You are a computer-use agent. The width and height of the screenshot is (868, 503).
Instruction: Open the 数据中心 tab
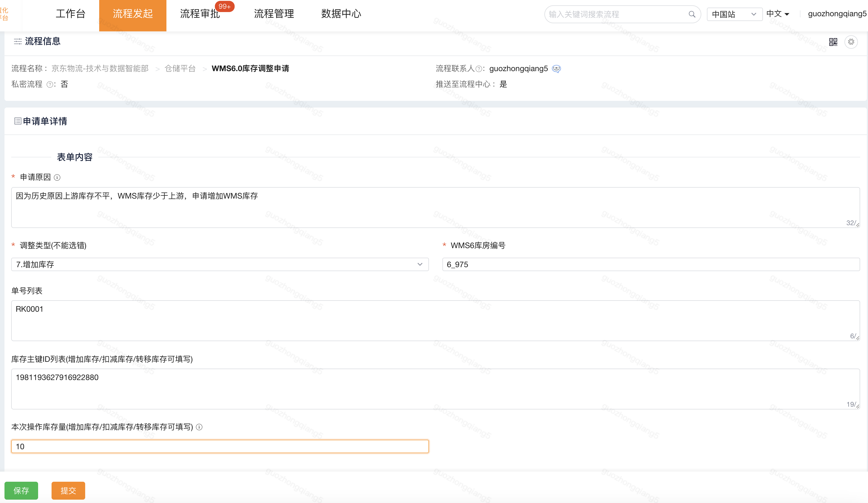pyautogui.click(x=341, y=14)
